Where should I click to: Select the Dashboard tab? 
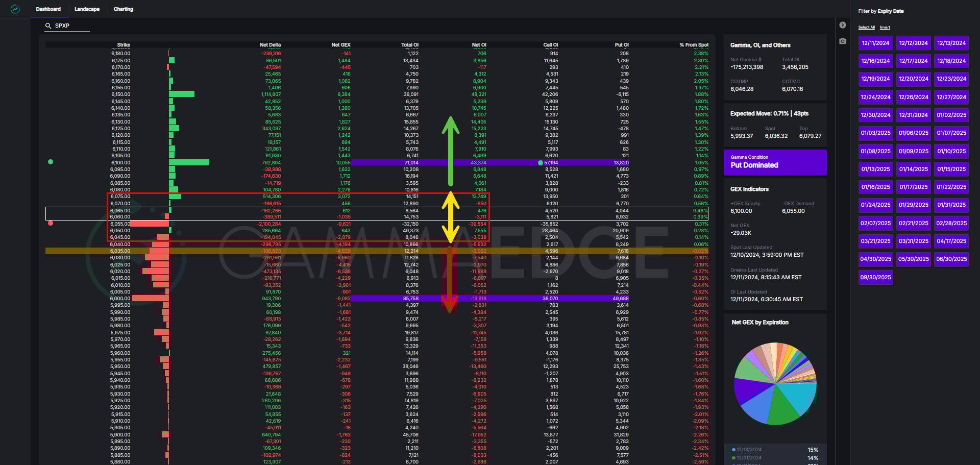48,9
